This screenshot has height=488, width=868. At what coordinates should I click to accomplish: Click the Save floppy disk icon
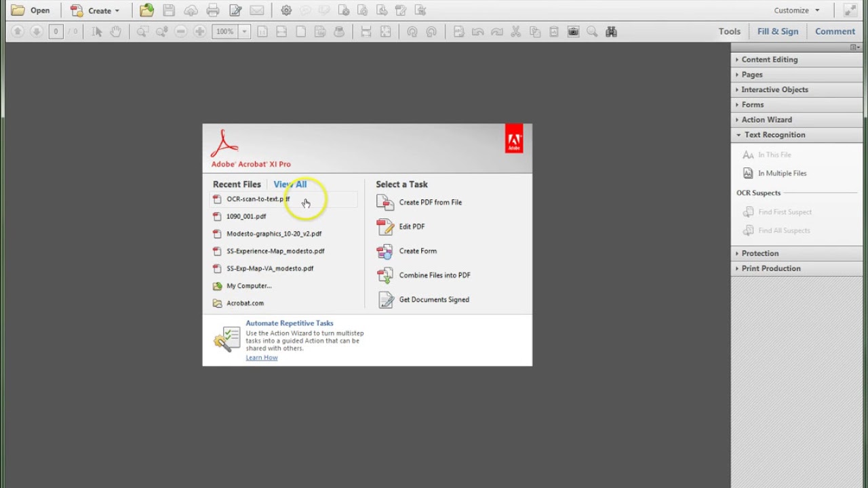click(169, 10)
